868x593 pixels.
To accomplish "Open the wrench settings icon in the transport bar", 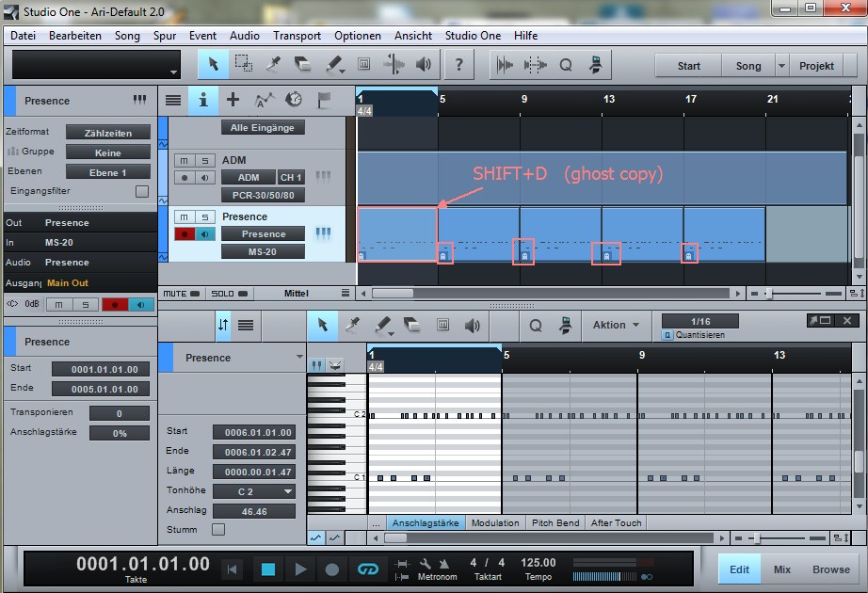I will 426,564.
